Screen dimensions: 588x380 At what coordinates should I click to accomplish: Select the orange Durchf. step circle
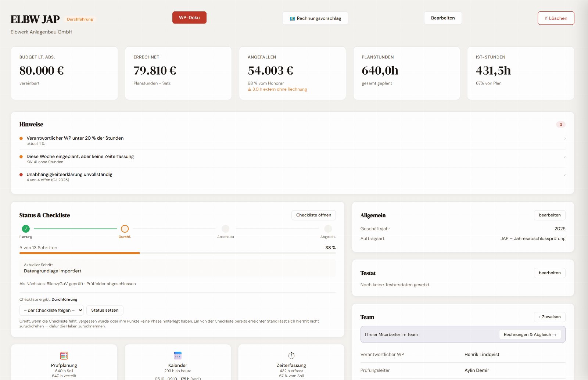click(x=125, y=229)
